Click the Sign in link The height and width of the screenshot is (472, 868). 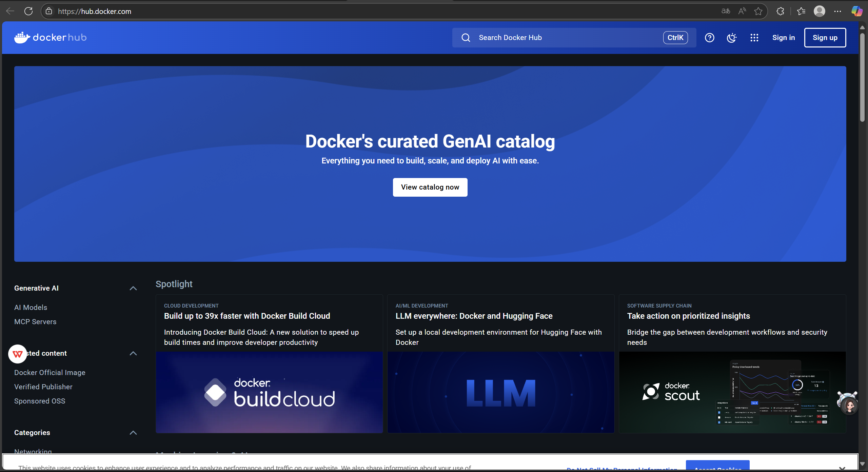pos(783,38)
